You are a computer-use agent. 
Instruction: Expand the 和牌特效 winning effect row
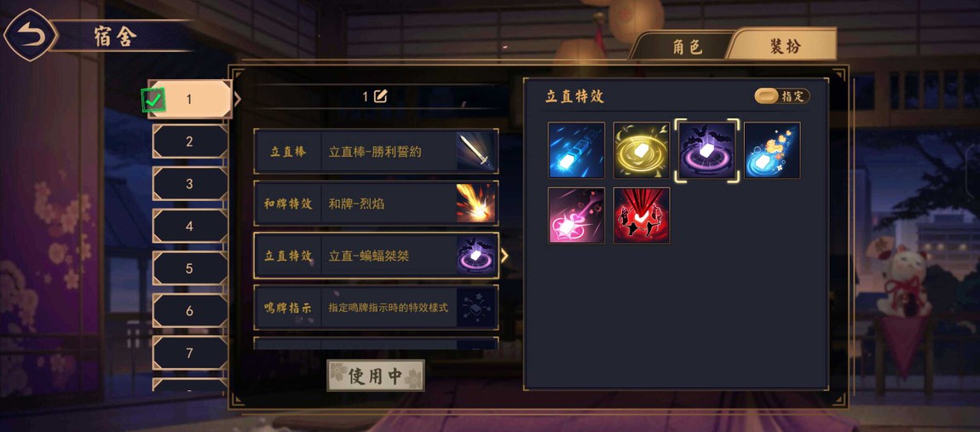point(376,203)
